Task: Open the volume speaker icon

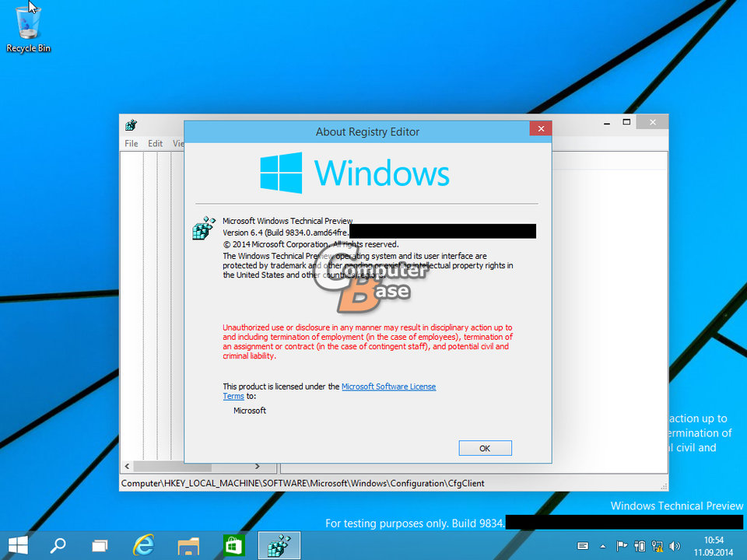Action: pyautogui.click(x=675, y=546)
